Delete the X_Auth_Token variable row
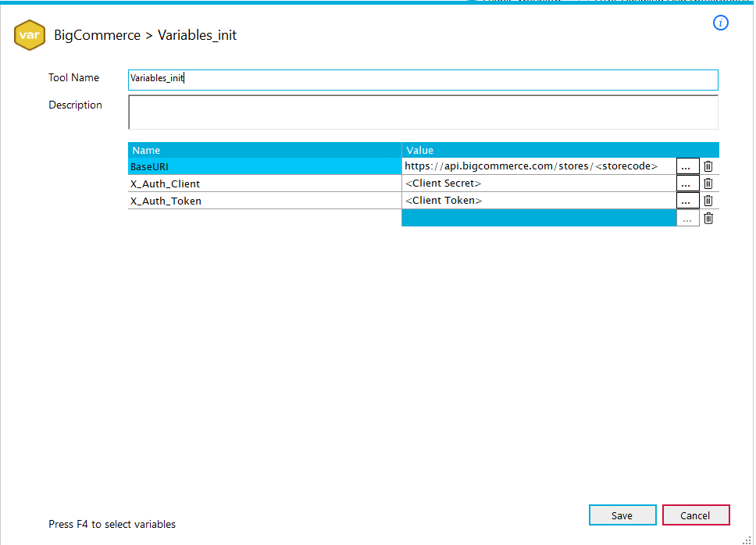This screenshot has height=545, width=756. tap(708, 201)
